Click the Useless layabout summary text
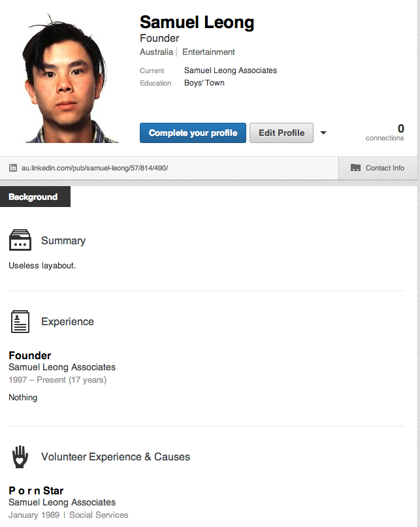 pos(42,266)
